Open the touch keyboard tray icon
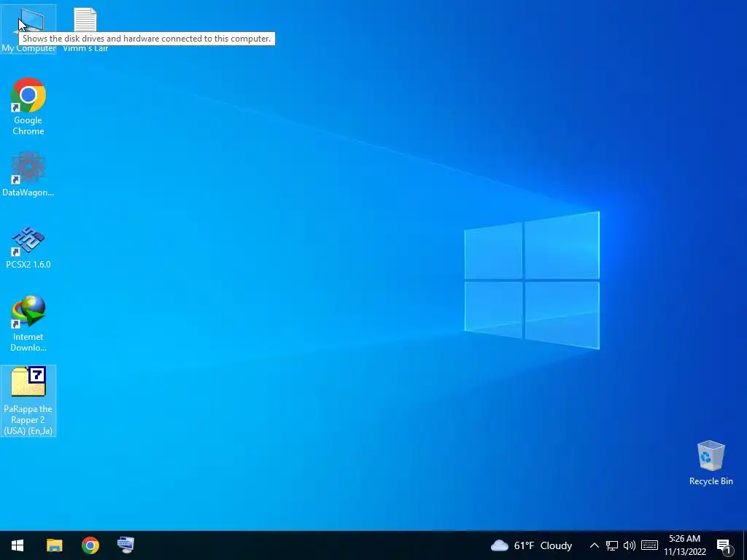The image size is (747, 560). (x=649, y=545)
